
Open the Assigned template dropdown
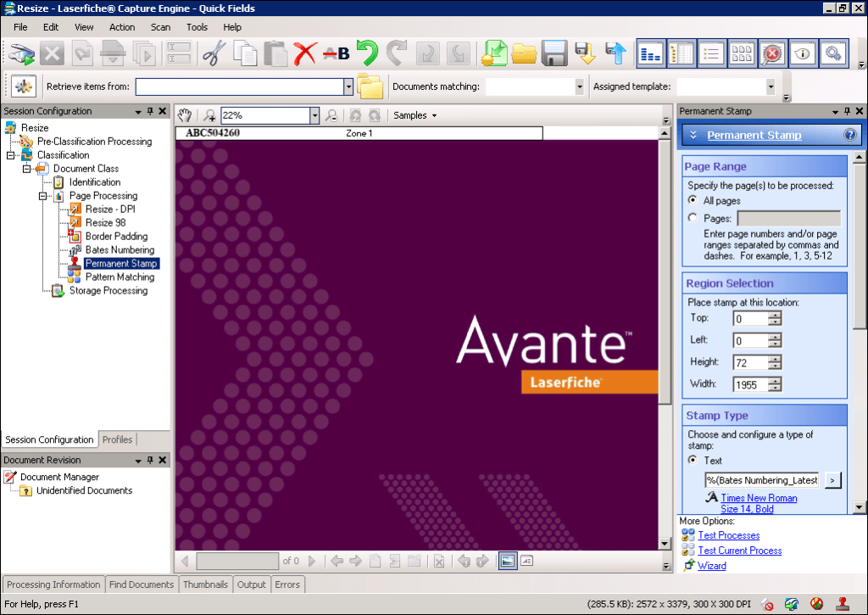point(770,87)
